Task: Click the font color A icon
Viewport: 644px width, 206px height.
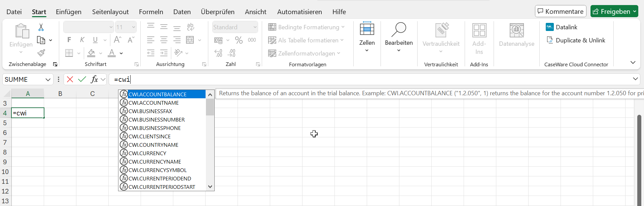Action: (x=112, y=53)
